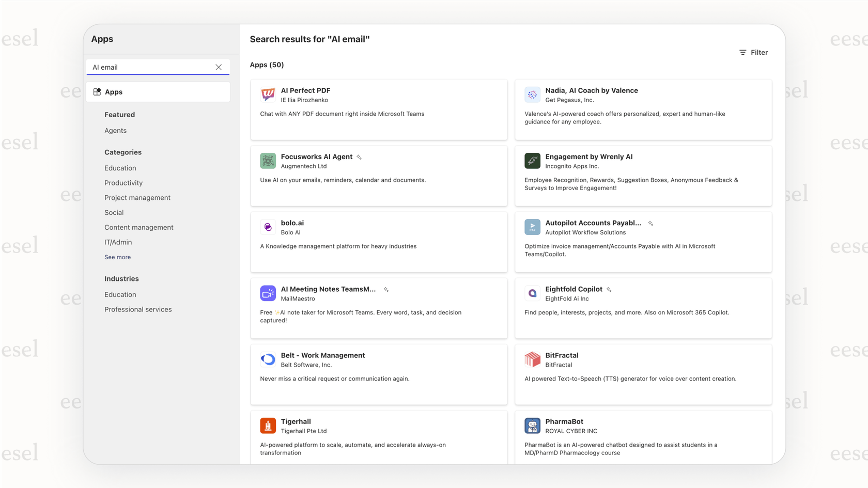Click the Eightfold Copilot app icon
868x488 pixels.
click(x=532, y=293)
